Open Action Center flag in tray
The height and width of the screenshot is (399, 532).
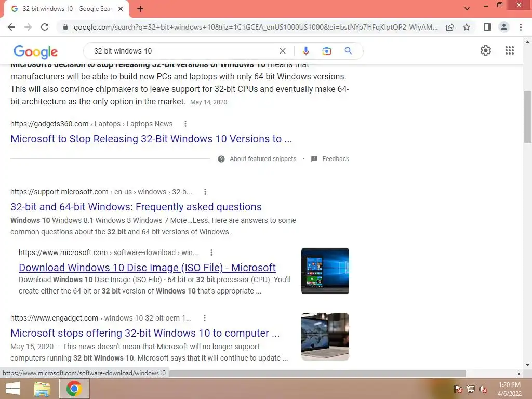tap(458, 389)
